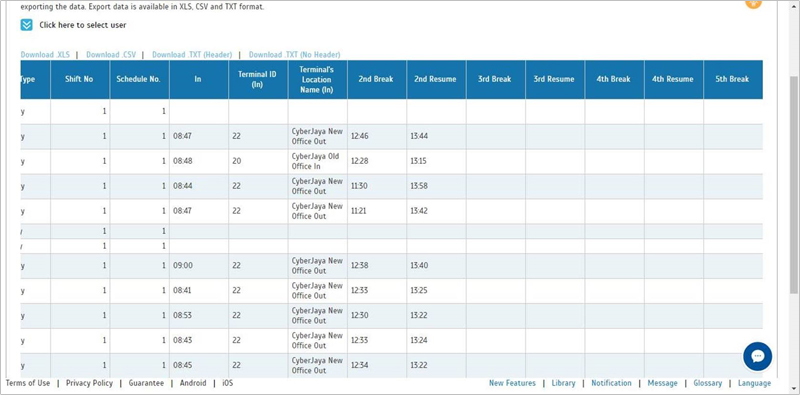The height and width of the screenshot is (395, 800).
Task: Select the In time 08:41 cell
Action: tap(198, 291)
